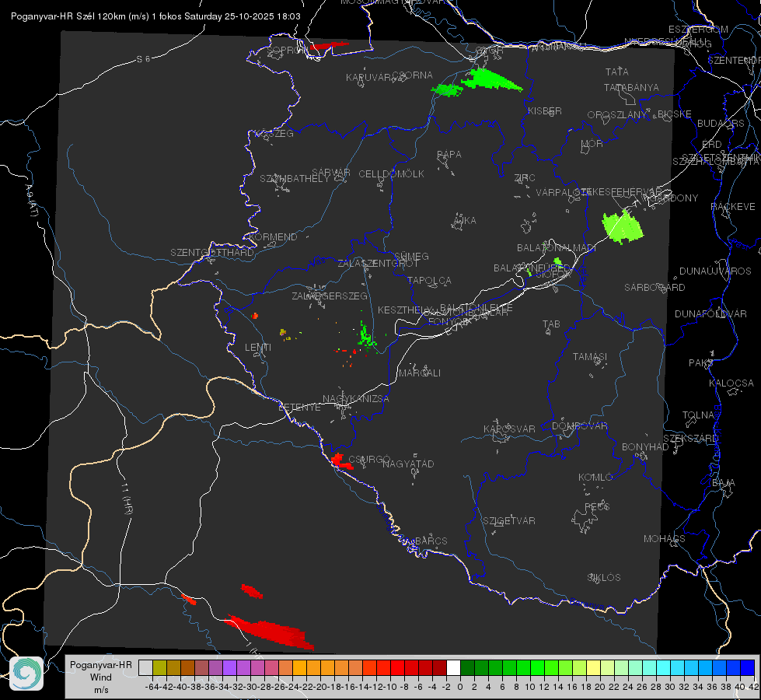
Task: Click the DUNAFÖLDVÁR town label
Action: pyautogui.click(x=710, y=313)
